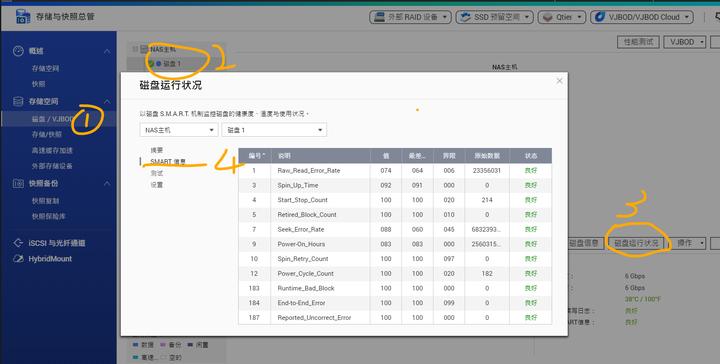Click the 状态 column header
The width and height of the screenshot is (720, 364).
[531, 156]
